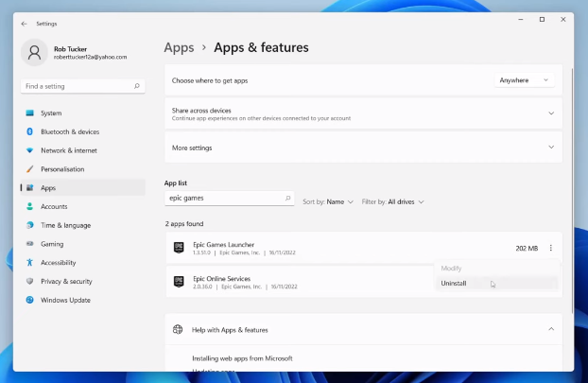This screenshot has width=588, height=383.
Task: Click the Accessibility figure icon
Action: click(29, 263)
